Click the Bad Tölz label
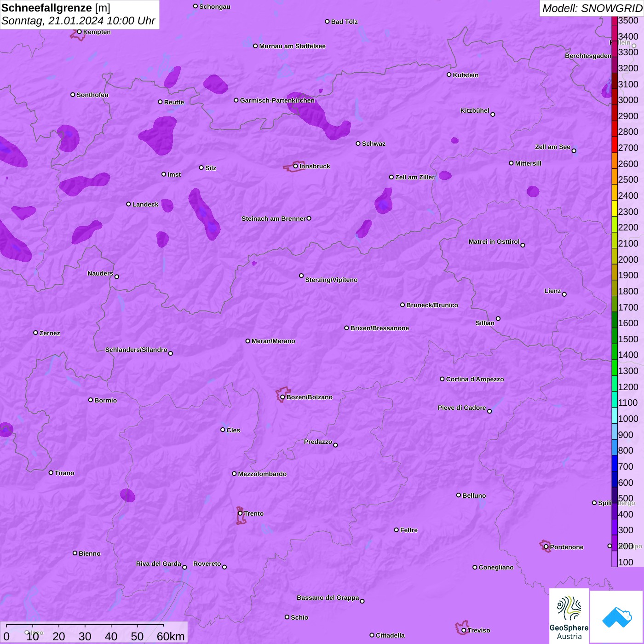 pos(344,22)
